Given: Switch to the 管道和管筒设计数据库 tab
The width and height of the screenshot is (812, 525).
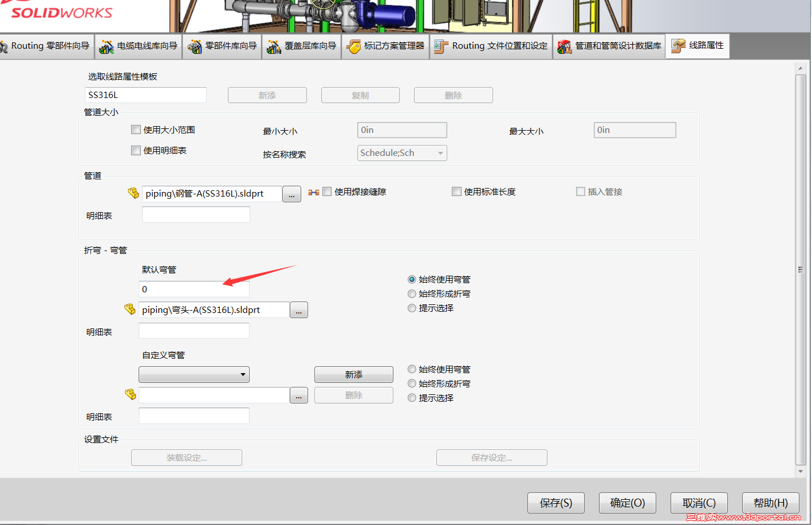Looking at the screenshot, I should [x=609, y=46].
